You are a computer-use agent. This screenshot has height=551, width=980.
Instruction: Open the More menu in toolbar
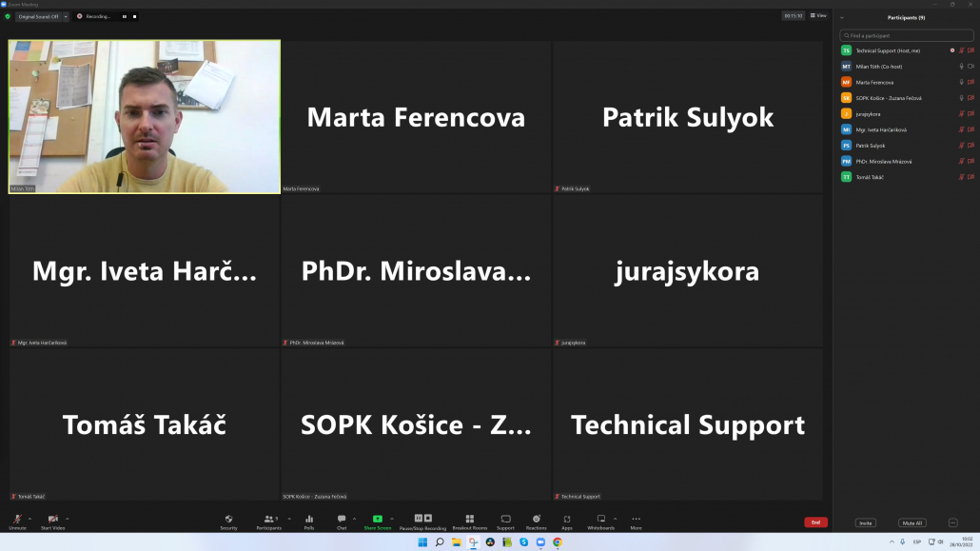pos(636,520)
